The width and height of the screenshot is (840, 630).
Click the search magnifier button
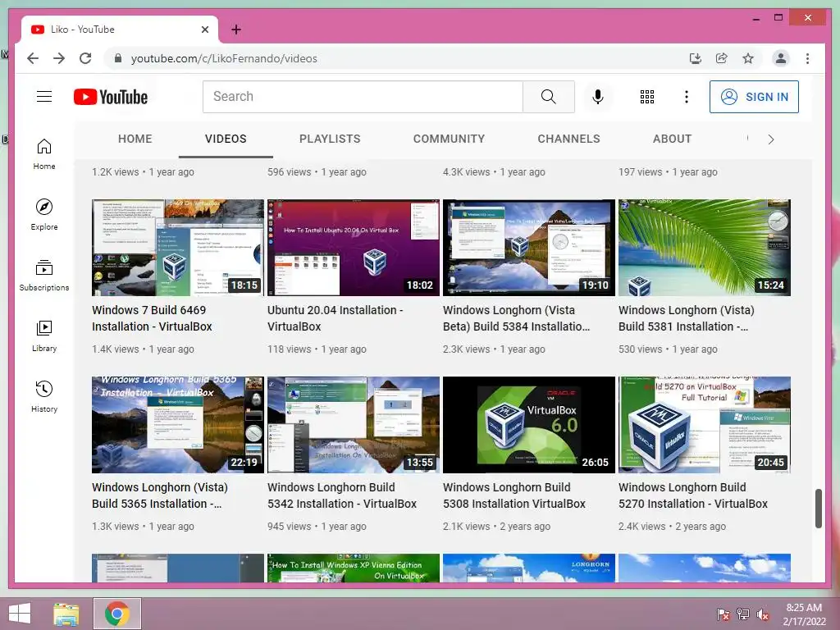pos(549,97)
